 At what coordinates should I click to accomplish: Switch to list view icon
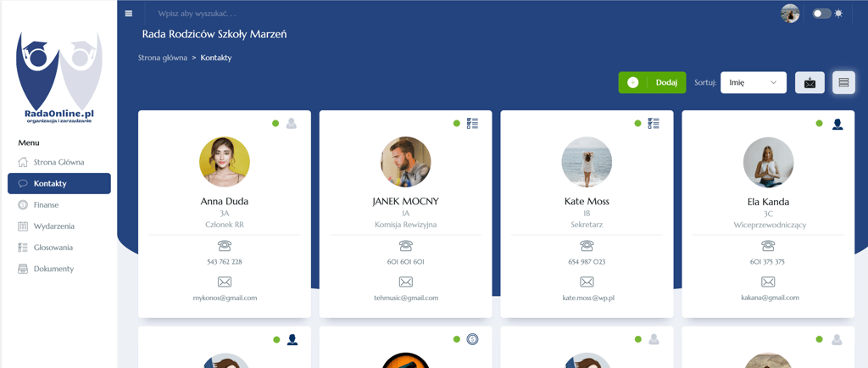tap(843, 82)
